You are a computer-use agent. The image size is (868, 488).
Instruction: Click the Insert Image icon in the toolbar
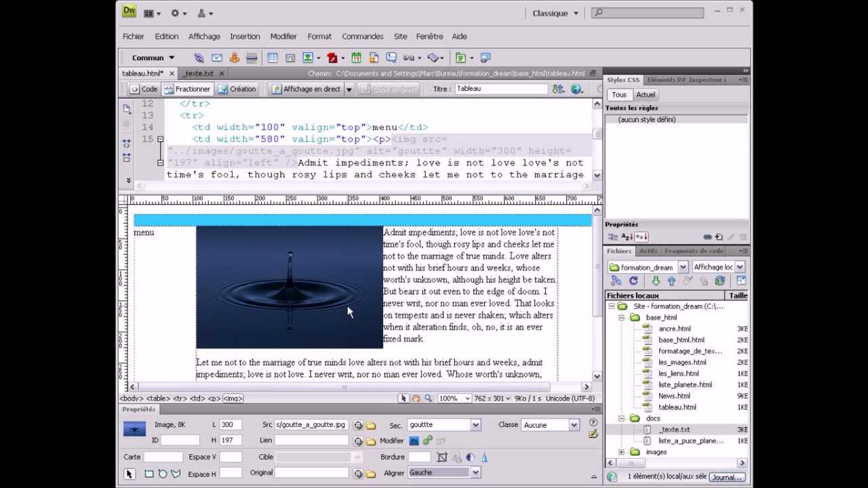pos(307,58)
